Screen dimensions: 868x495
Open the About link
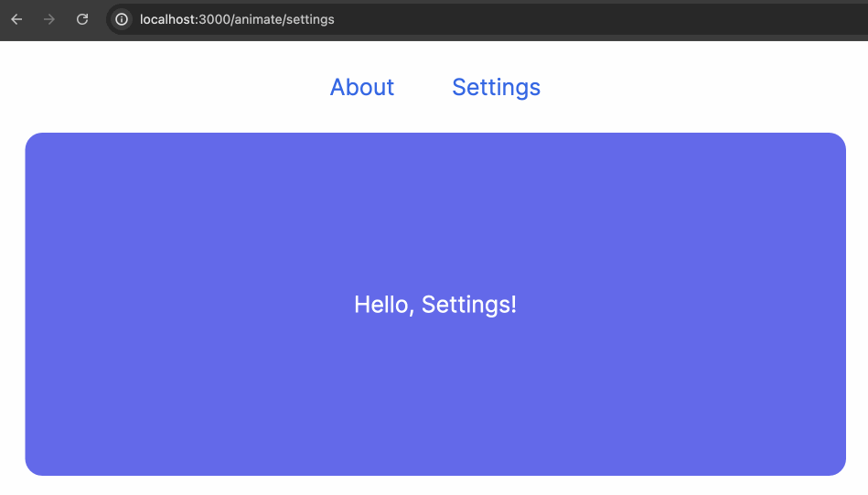tap(362, 87)
